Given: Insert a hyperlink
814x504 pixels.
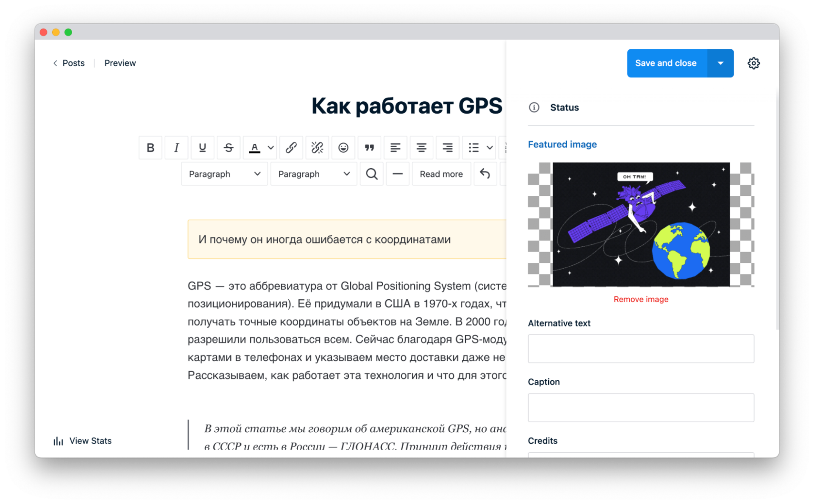Looking at the screenshot, I should pyautogui.click(x=291, y=148).
